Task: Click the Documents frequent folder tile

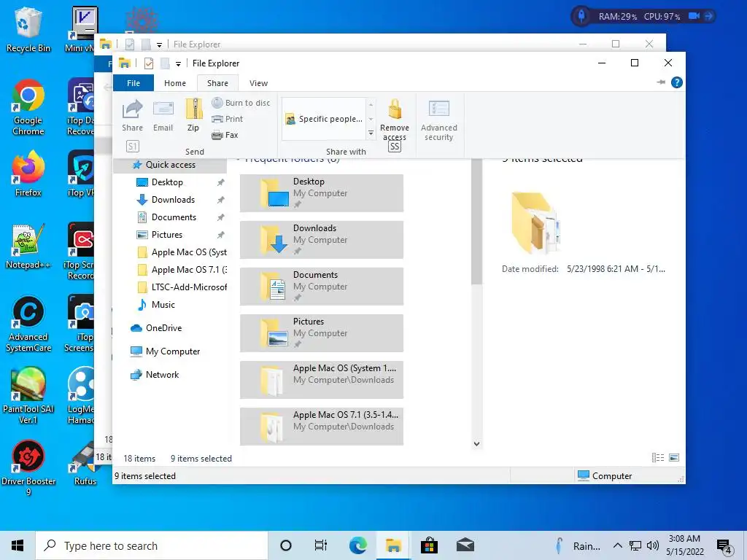Action: coord(322,286)
